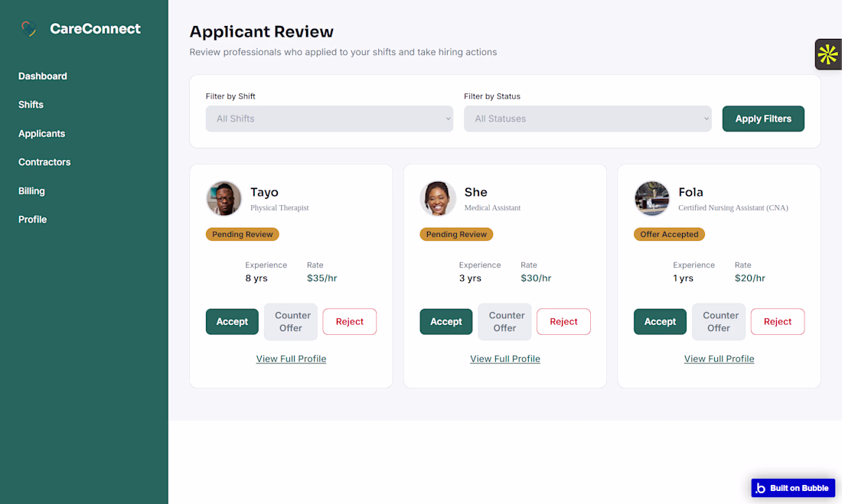Click Tayo's Pending Review status badge
842x504 pixels.
point(242,234)
